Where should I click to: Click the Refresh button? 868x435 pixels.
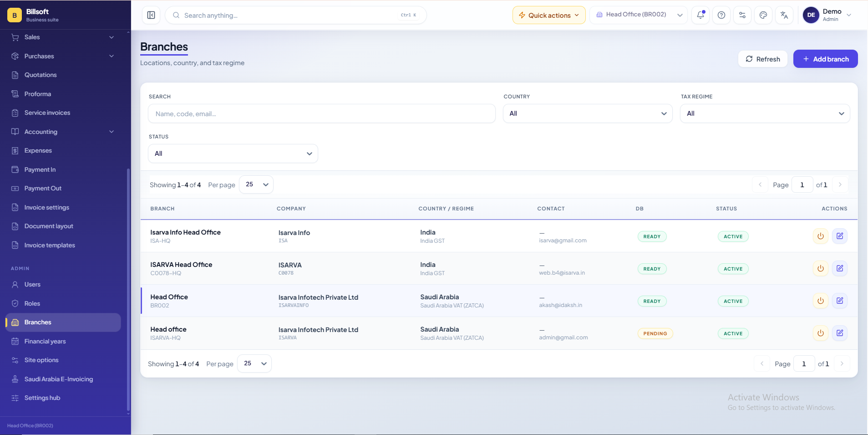[763, 59]
